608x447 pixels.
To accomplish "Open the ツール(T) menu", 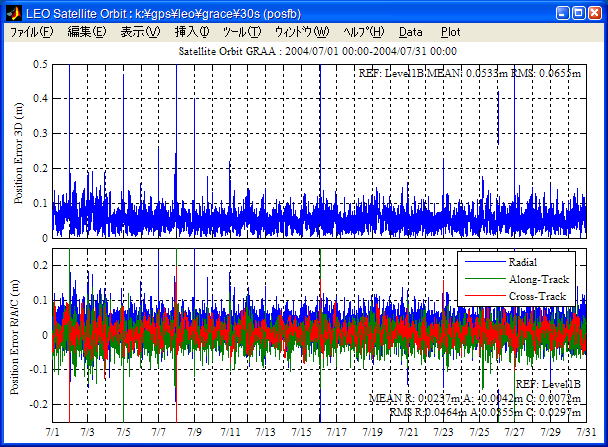I will pos(242,32).
